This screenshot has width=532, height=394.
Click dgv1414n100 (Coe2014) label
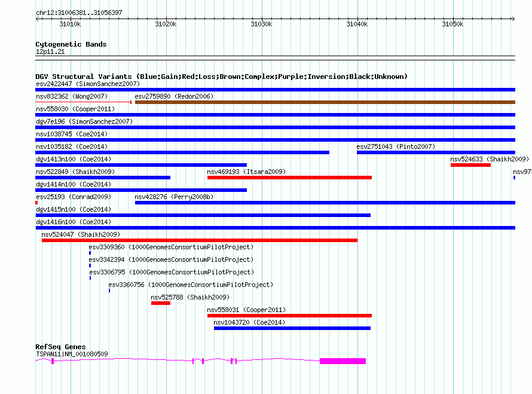pos(74,184)
